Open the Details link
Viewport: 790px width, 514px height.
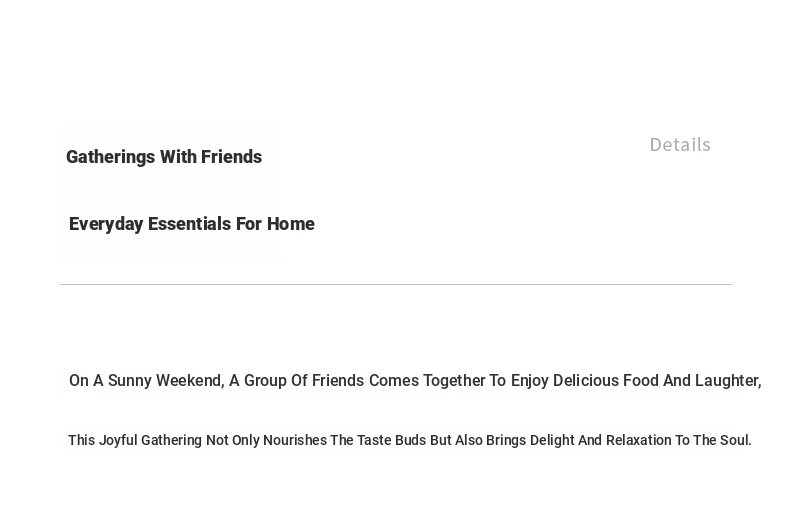pyautogui.click(x=680, y=145)
